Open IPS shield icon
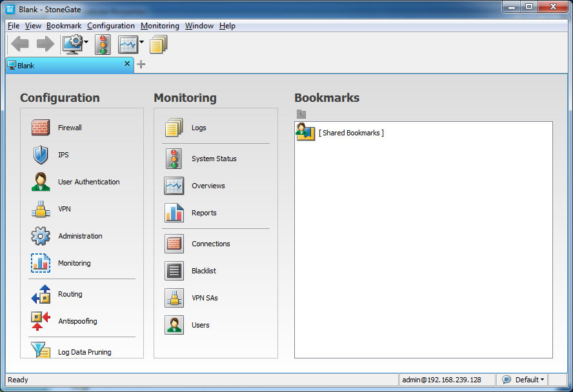 (41, 155)
